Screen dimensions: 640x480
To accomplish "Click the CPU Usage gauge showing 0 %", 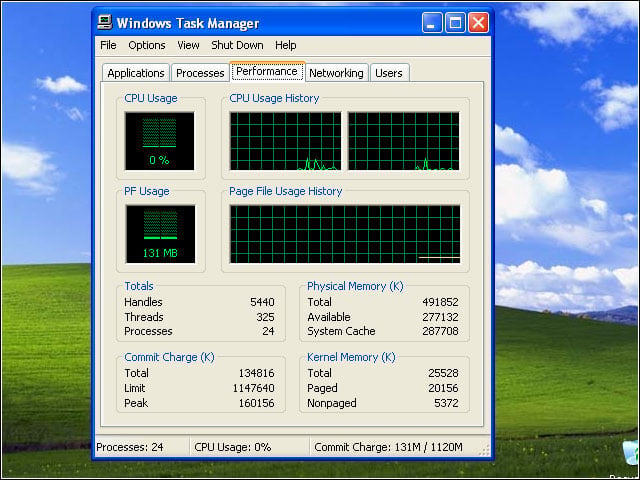I will (x=160, y=141).
